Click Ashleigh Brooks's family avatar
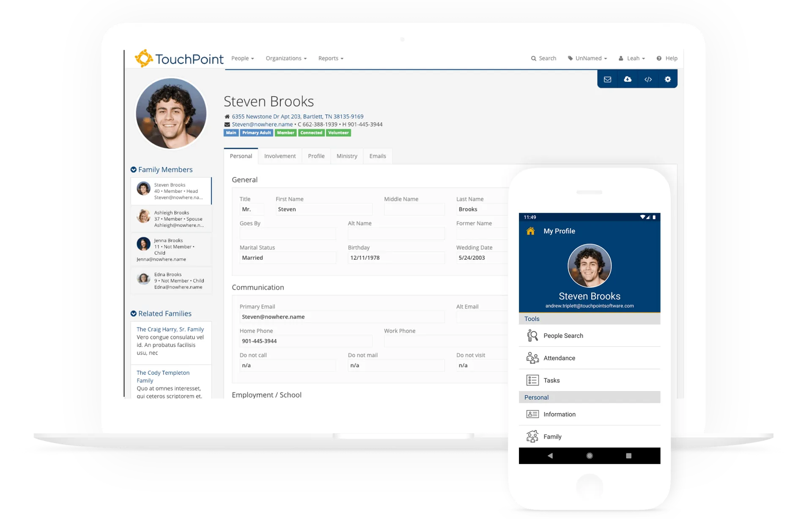The height and width of the screenshot is (525, 812). (143, 216)
